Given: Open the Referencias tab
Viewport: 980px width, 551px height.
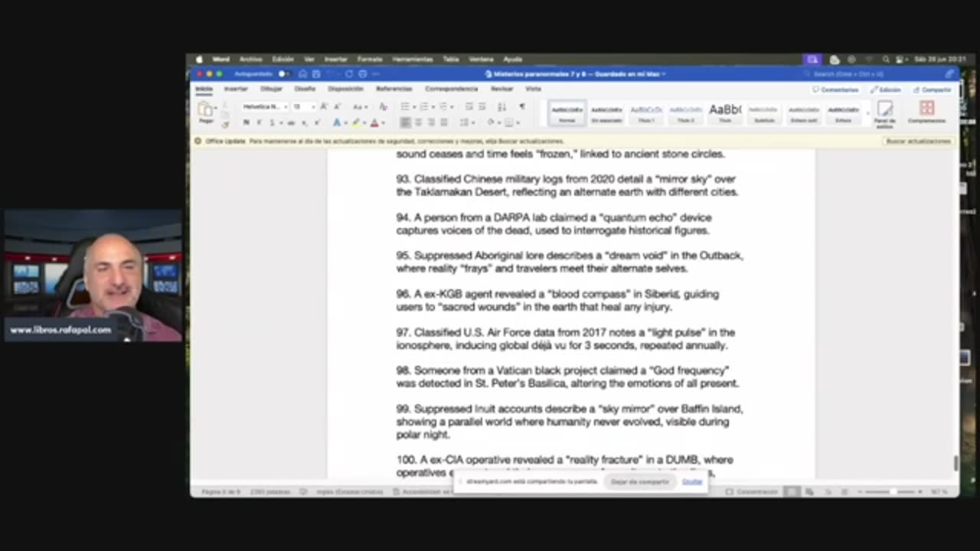Looking at the screenshot, I should (394, 90).
